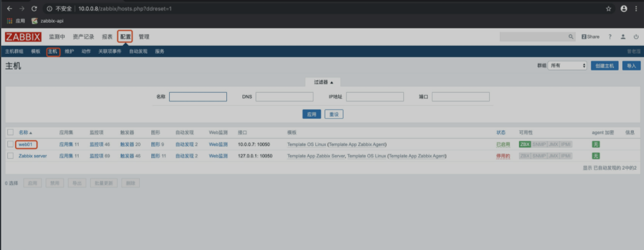
Task: Open the zabbix-api bookmark
Action: pyautogui.click(x=47, y=21)
